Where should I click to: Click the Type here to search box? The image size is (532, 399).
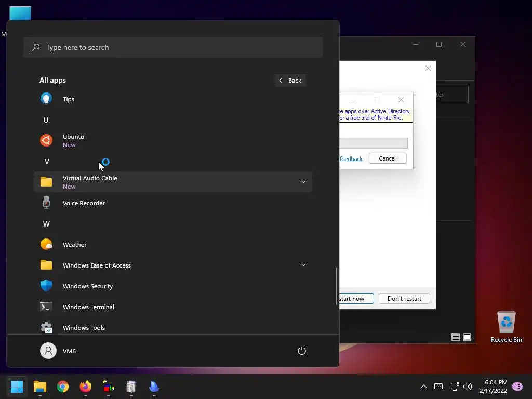point(173,47)
